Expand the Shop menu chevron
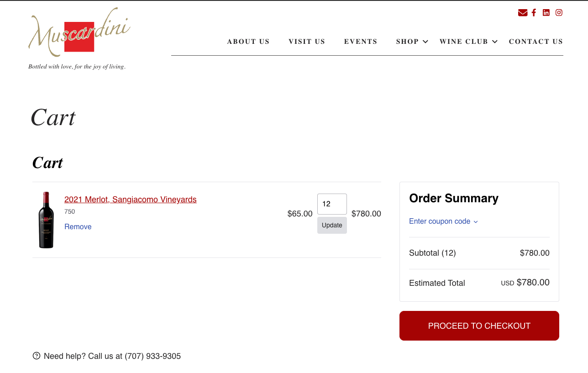Image resolution: width=588 pixels, height=373 pixels. [425, 42]
